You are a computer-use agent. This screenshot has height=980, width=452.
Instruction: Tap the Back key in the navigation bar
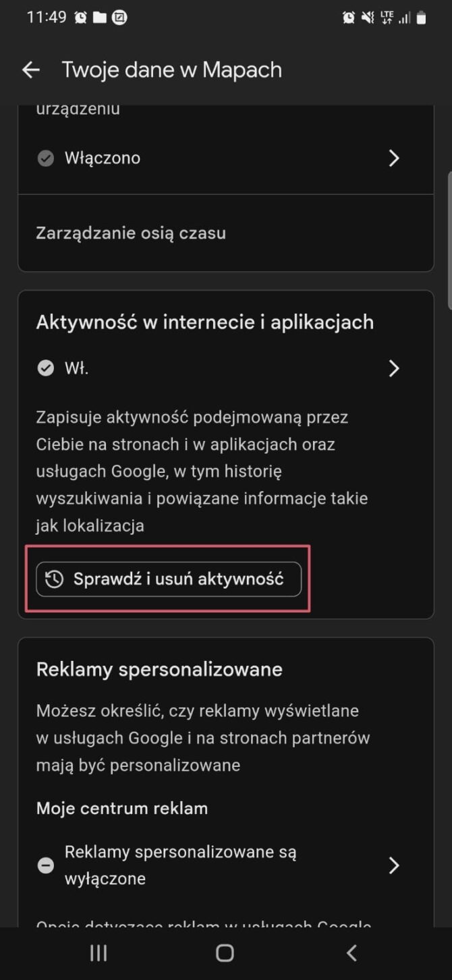(351, 952)
